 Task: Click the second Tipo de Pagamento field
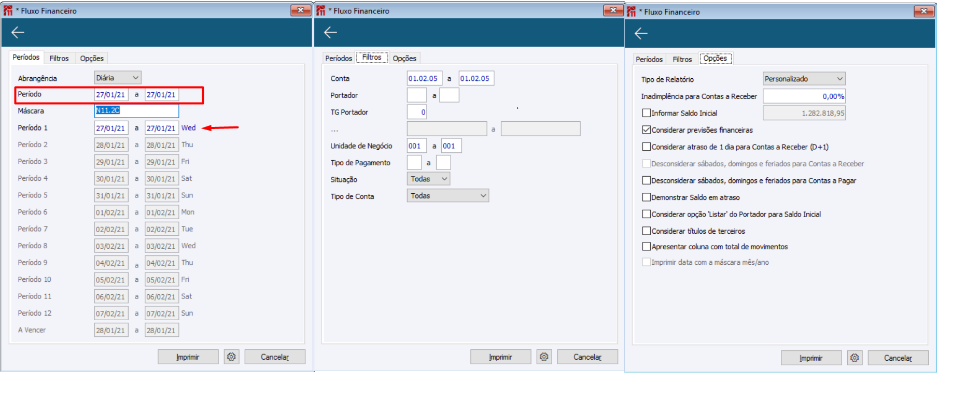[x=443, y=163]
